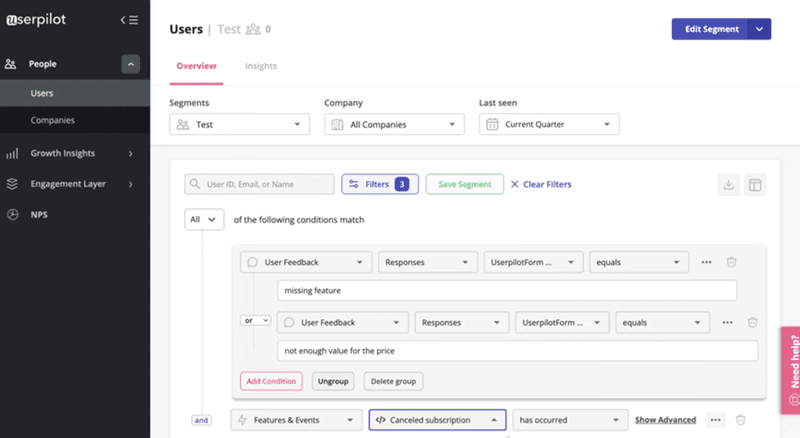Collapse the People section in sidebar
Viewport: 800px width, 438px height.
130,65
